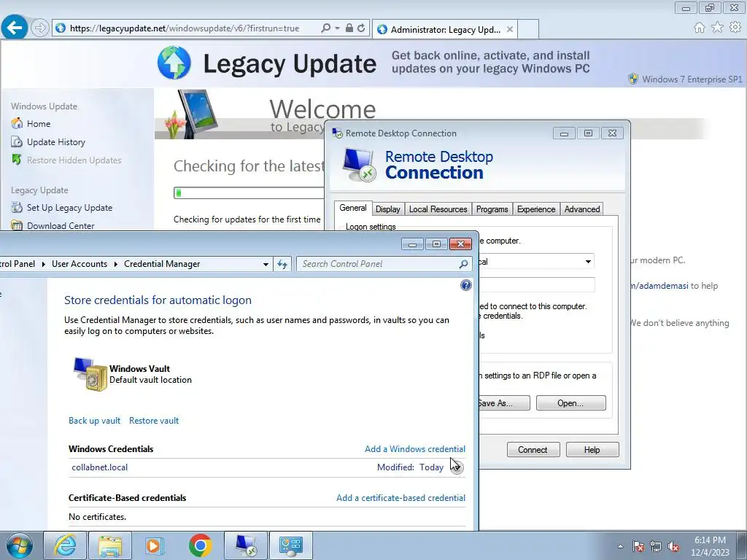
Task: Click the update checking progress bar
Action: pos(249,192)
